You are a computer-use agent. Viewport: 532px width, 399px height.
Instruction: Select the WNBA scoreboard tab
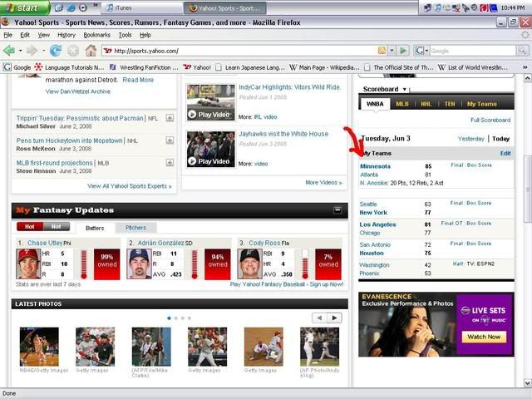click(x=375, y=104)
